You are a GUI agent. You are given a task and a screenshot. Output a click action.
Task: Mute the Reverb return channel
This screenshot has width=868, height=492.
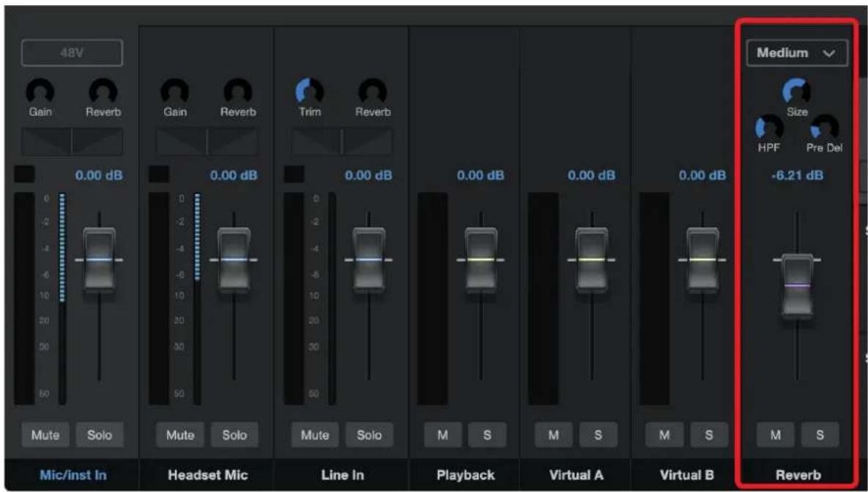pos(776,435)
